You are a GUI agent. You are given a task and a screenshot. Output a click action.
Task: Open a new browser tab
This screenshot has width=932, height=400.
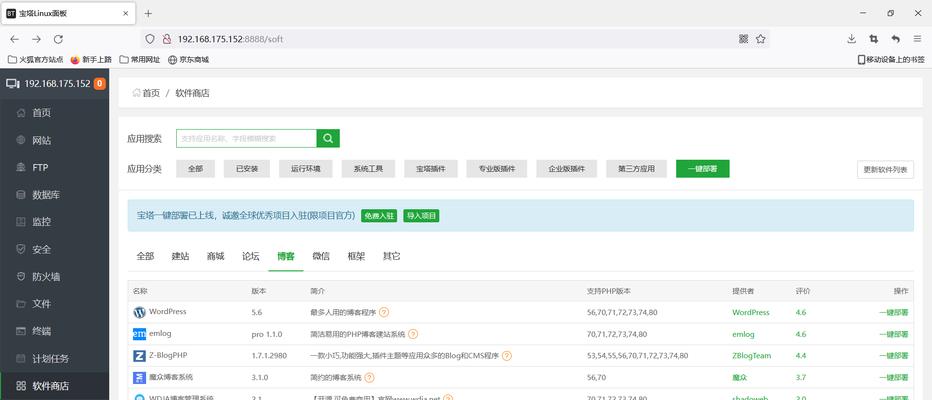(x=148, y=13)
